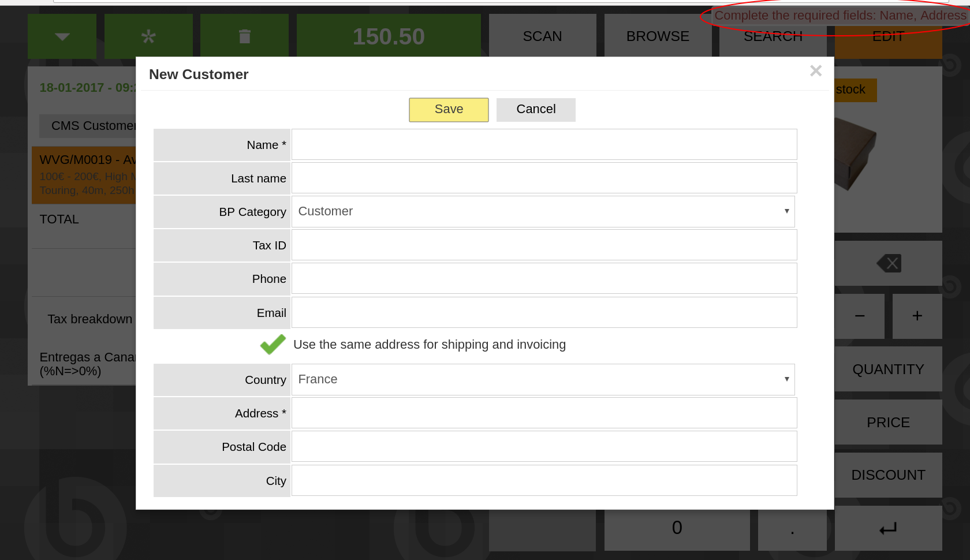
Task: Click the orange stock button
Action: (855, 90)
